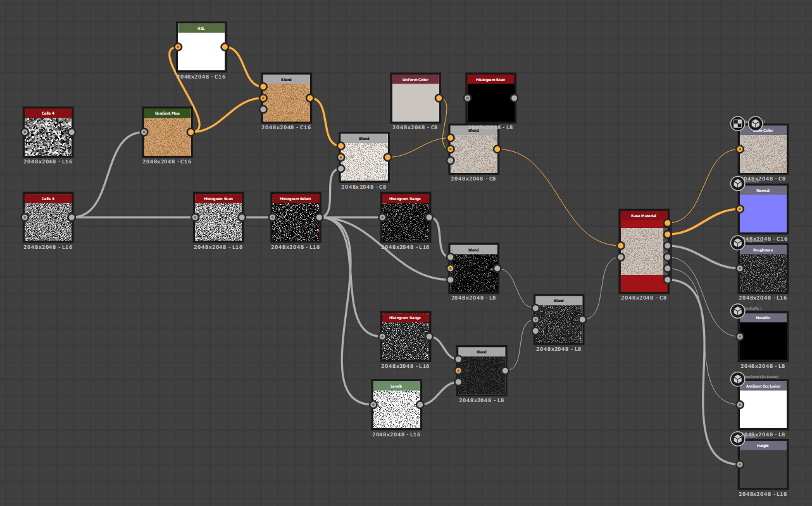This screenshot has height=506, width=812.
Task: Select the Roughness output node
Action: coord(763,269)
